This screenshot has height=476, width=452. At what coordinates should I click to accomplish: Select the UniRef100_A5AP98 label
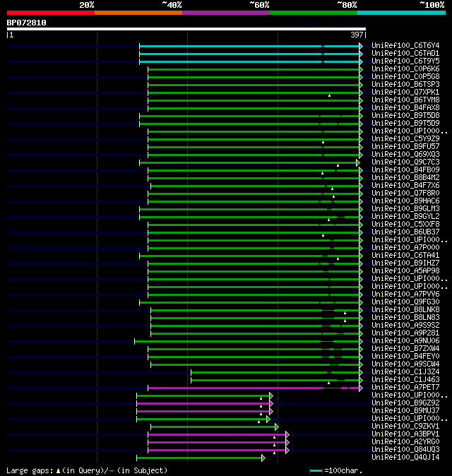click(405, 270)
